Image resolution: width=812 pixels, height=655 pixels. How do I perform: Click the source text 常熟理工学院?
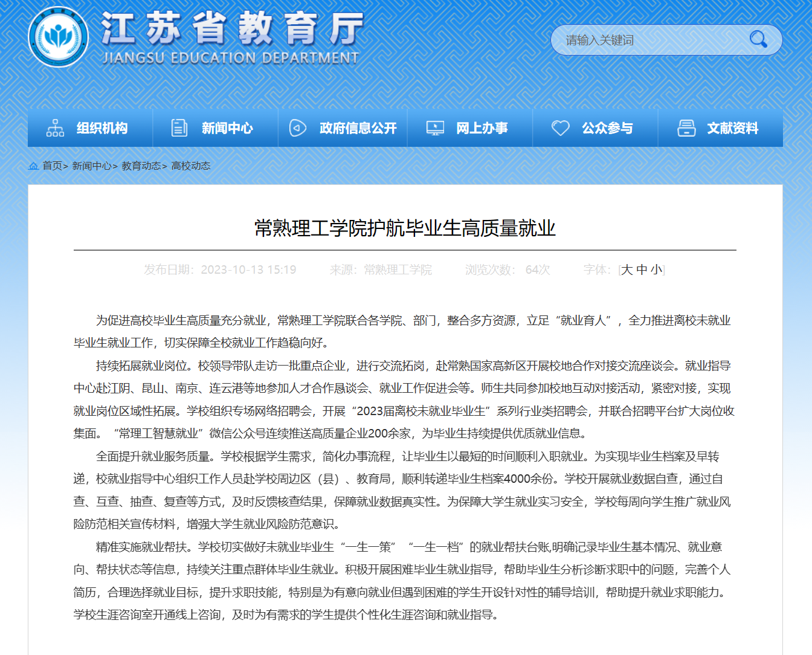pyautogui.click(x=398, y=269)
